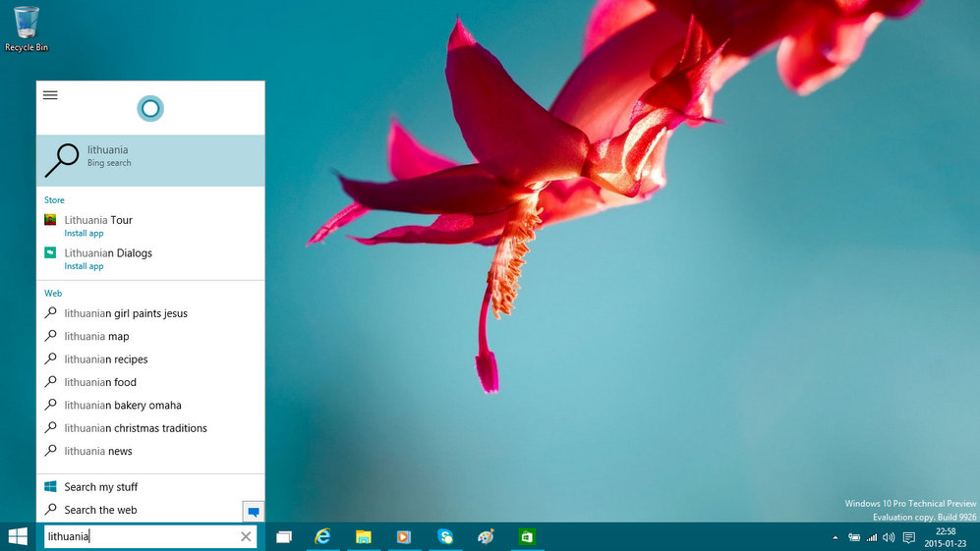Click 'Search my stuff' option
980x551 pixels.
pyautogui.click(x=100, y=487)
